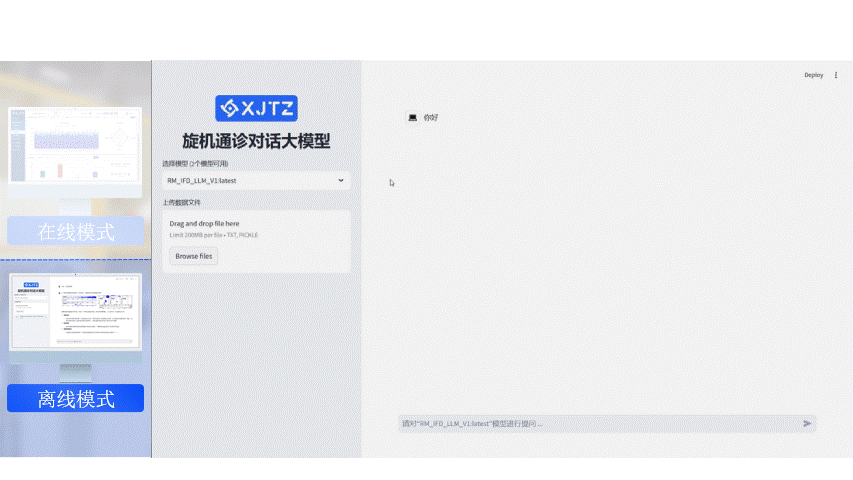
Task: Click the Browse files button
Action: tap(194, 256)
